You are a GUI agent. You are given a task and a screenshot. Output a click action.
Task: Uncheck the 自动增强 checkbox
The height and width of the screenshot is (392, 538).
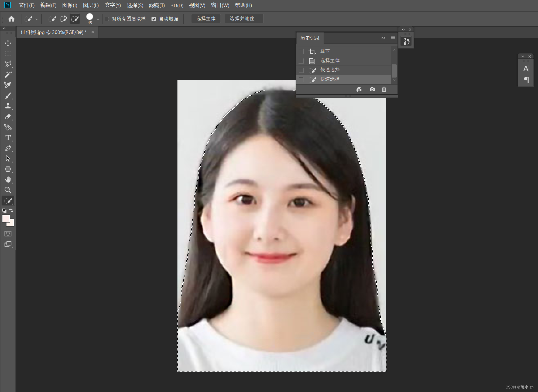[x=154, y=19]
